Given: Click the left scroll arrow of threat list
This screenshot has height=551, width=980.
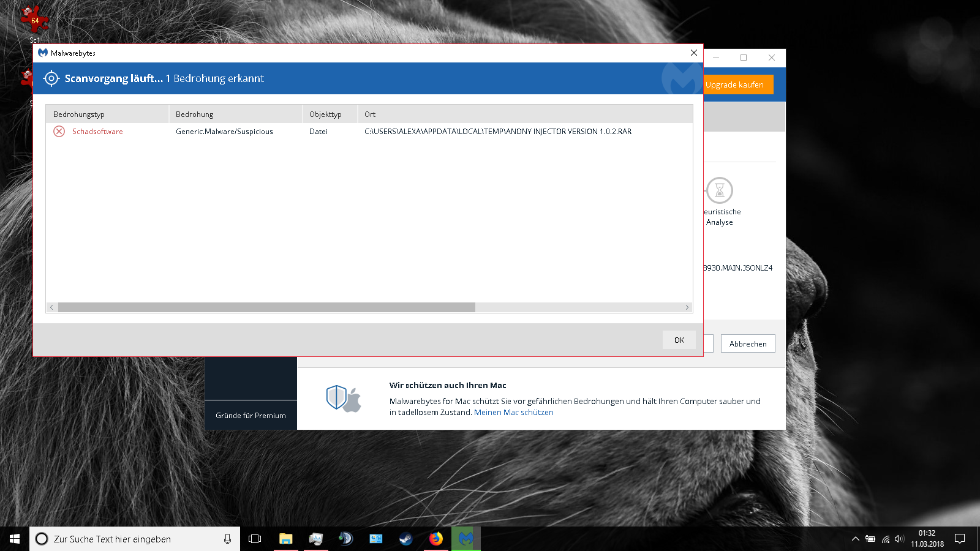Looking at the screenshot, I should click(x=51, y=307).
